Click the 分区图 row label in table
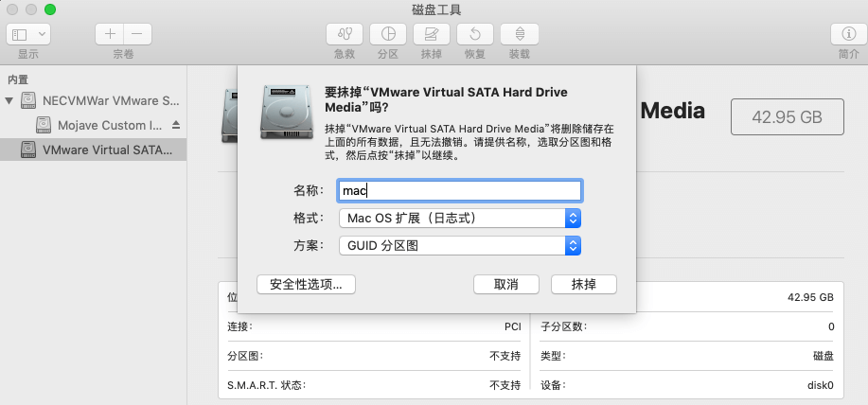 245,356
